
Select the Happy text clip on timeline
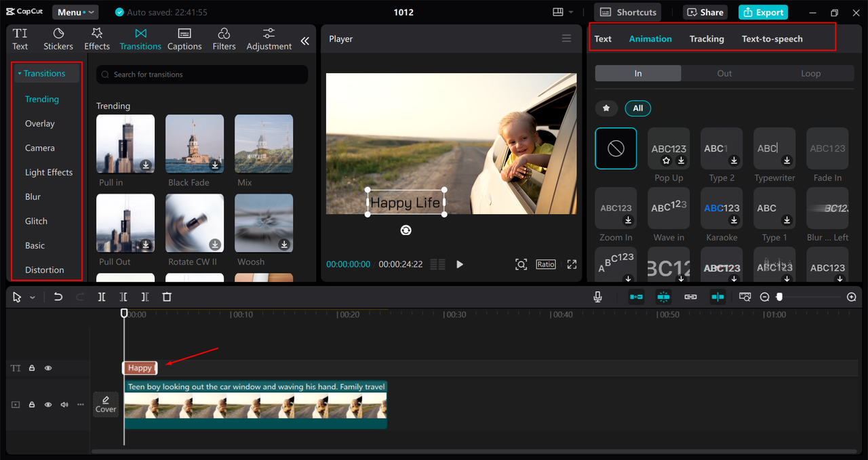140,368
